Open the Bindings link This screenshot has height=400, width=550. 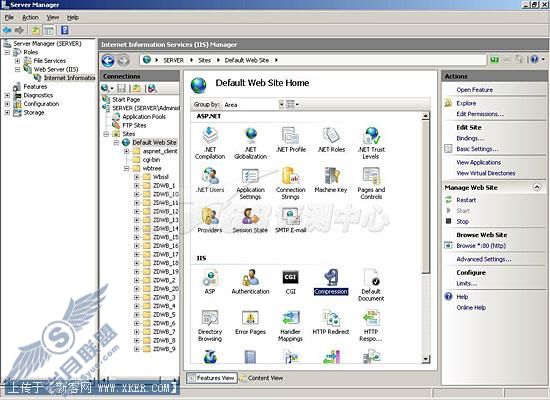(x=470, y=138)
